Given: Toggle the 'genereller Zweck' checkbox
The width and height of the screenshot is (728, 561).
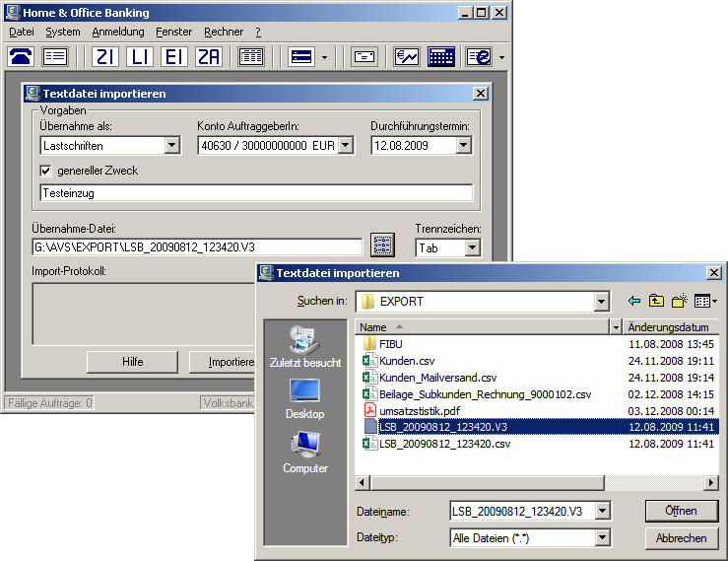Looking at the screenshot, I should click(45, 171).
